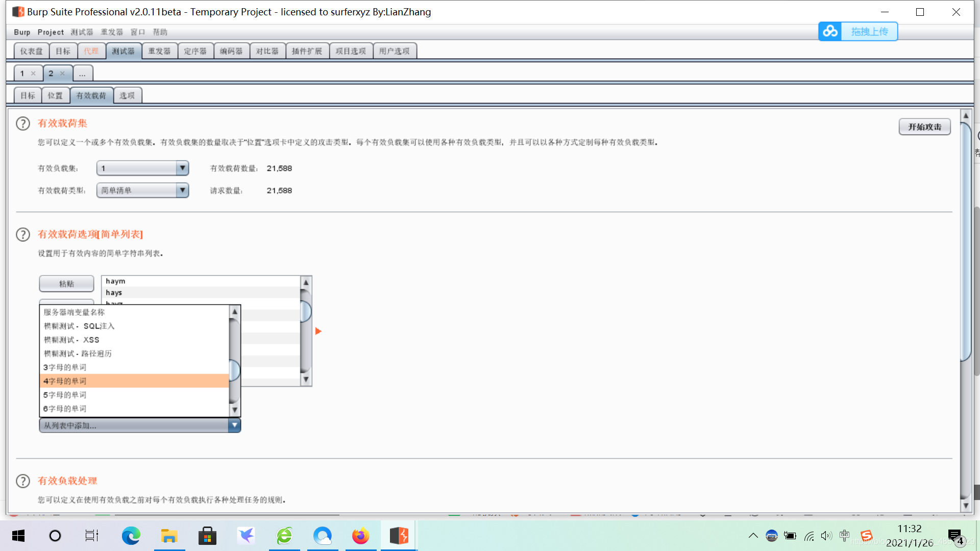Select 模糊测试 - SQL注入 option
This screenshot has width=980, height=551.
134,326
